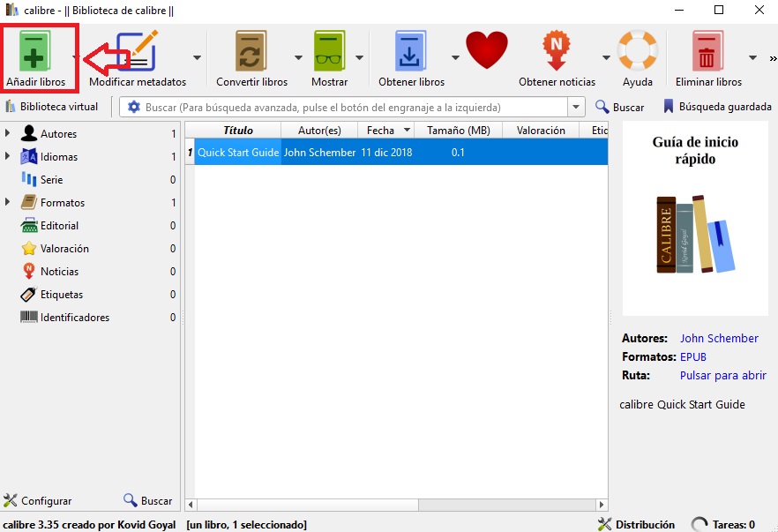Expand the Autores tree node
Image resolution: width=778 pixels, height=532 pixels.
pos(7,133)
